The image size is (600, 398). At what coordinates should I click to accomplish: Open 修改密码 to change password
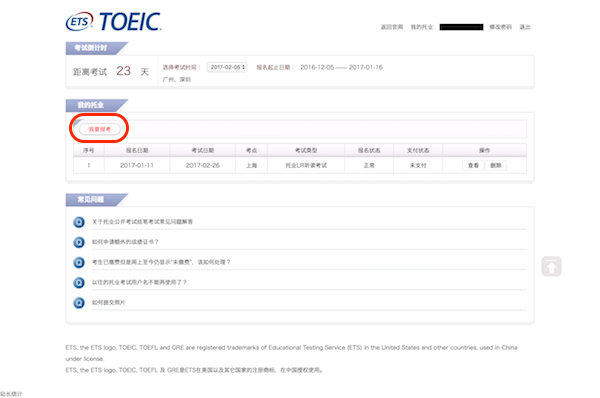click(501, 27)
